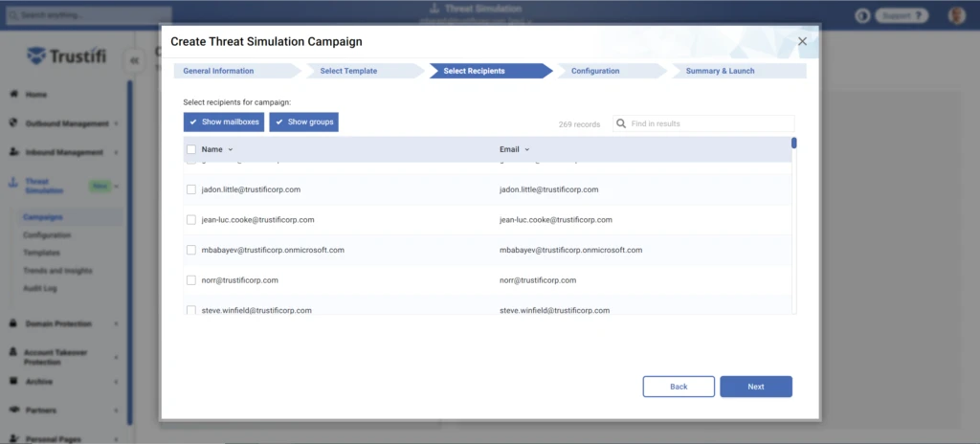980x444 pixels.
Task: Collapse Threat Simulation sidebar chevron
Action: pyautogui.click(x=117, y=186)
